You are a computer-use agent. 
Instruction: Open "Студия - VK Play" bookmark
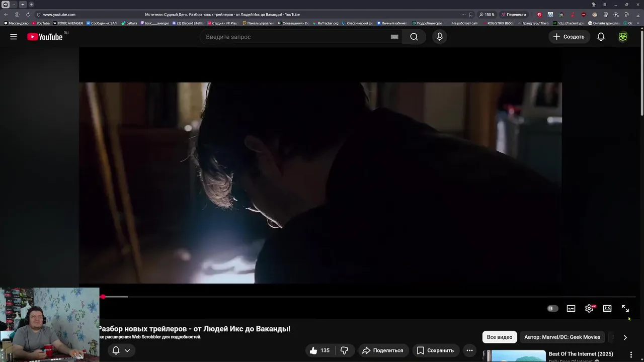[x=222, y=23]
